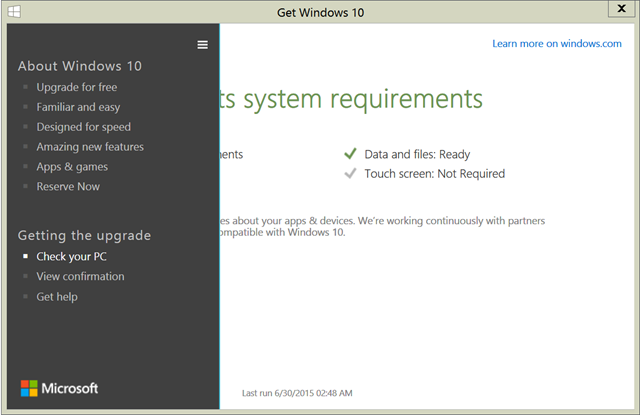The width and height of the screenshot is (640, 415).
Task: Click the system requirements heading
Action: [351, 99]
